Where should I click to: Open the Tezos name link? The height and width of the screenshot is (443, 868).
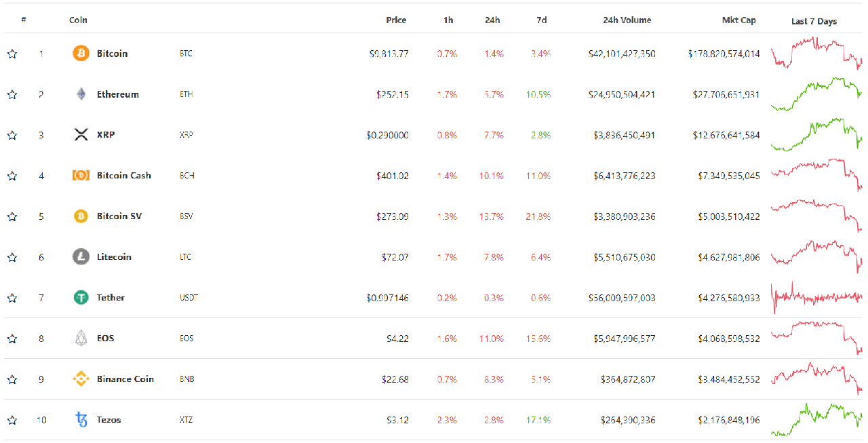click(x=108, y=420)
